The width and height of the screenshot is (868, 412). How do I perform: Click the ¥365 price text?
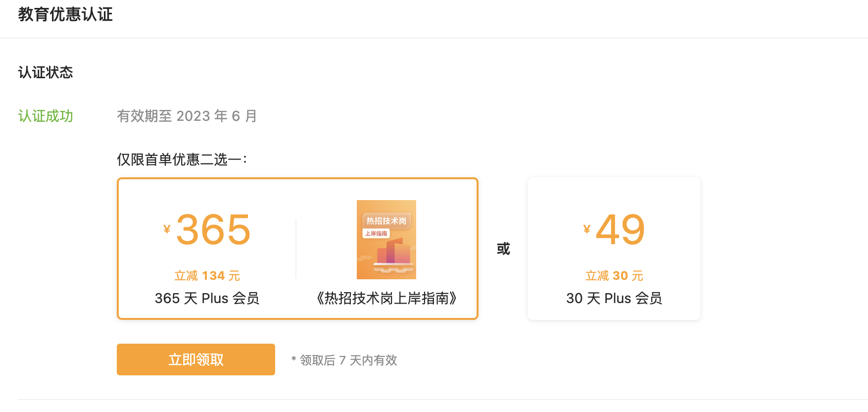click(x=207, y=230)
